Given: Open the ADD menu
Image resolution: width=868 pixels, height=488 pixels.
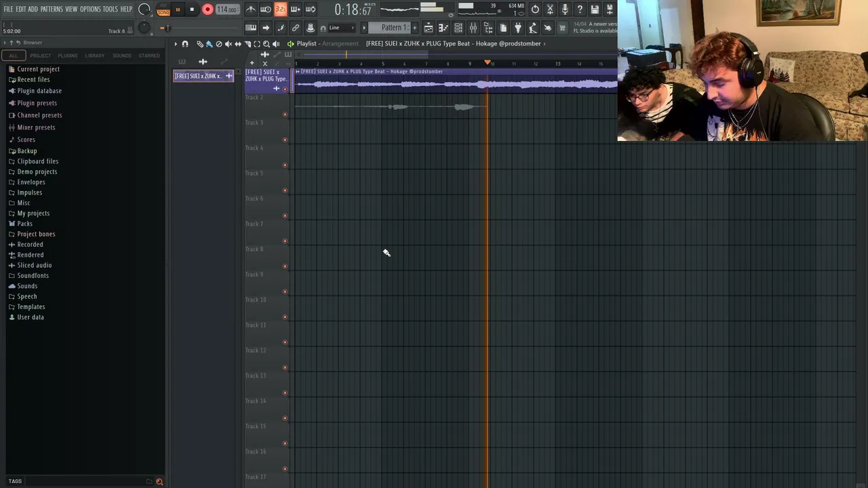Looking at the screenshot, I should point(33,9).
